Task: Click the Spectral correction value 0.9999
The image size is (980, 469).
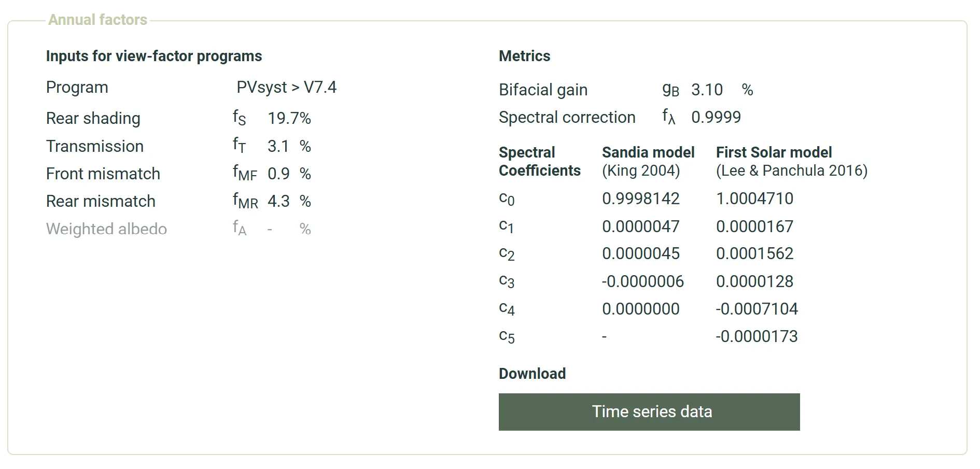Action: [x=716, y=118]
